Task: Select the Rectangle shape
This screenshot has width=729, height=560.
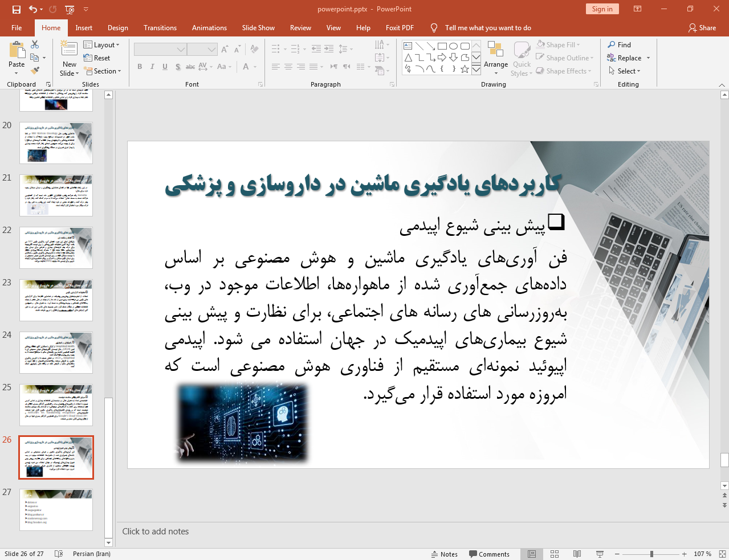Action: (x=442, y=46)
